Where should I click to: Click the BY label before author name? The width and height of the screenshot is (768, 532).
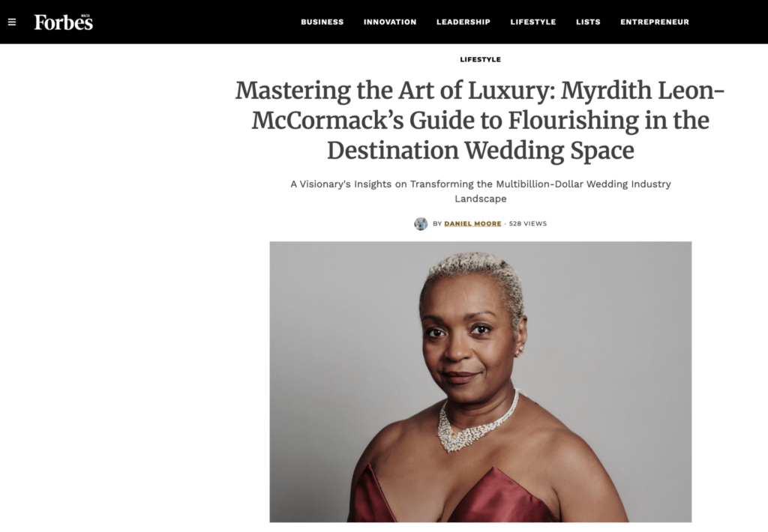(x=437, y=224)
